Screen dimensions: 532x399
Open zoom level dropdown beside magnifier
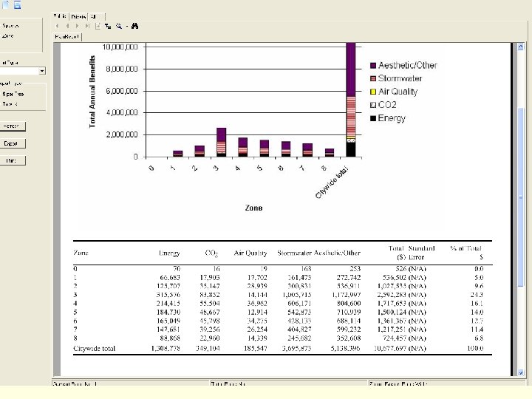point(127,26)
